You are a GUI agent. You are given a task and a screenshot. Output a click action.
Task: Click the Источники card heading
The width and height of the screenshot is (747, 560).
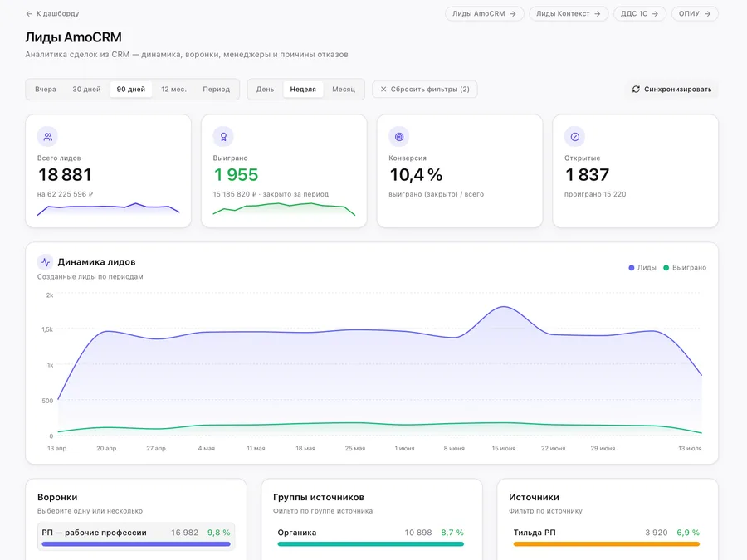pos(534,497)
